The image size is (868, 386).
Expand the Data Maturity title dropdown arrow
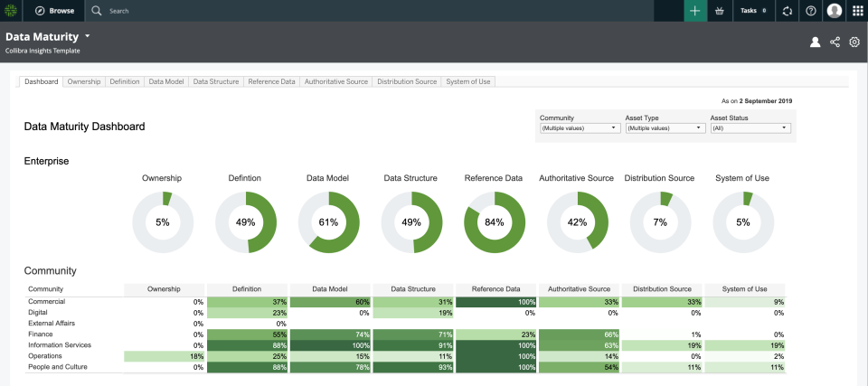click(88, 37)
